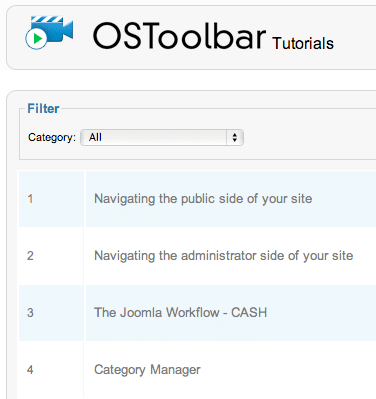Click the "Tutorials" subtitle text

pos(303,43)
